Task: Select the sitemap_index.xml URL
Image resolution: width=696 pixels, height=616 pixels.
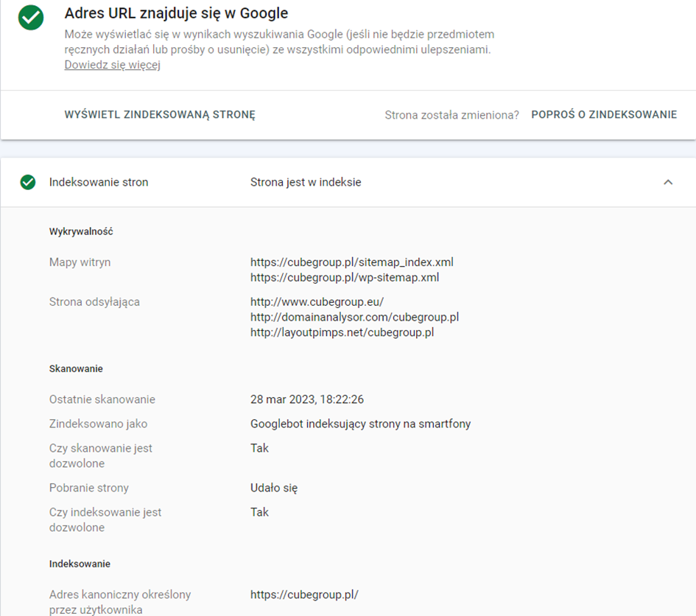Action: pyautogui.click(x=352, y=262)
